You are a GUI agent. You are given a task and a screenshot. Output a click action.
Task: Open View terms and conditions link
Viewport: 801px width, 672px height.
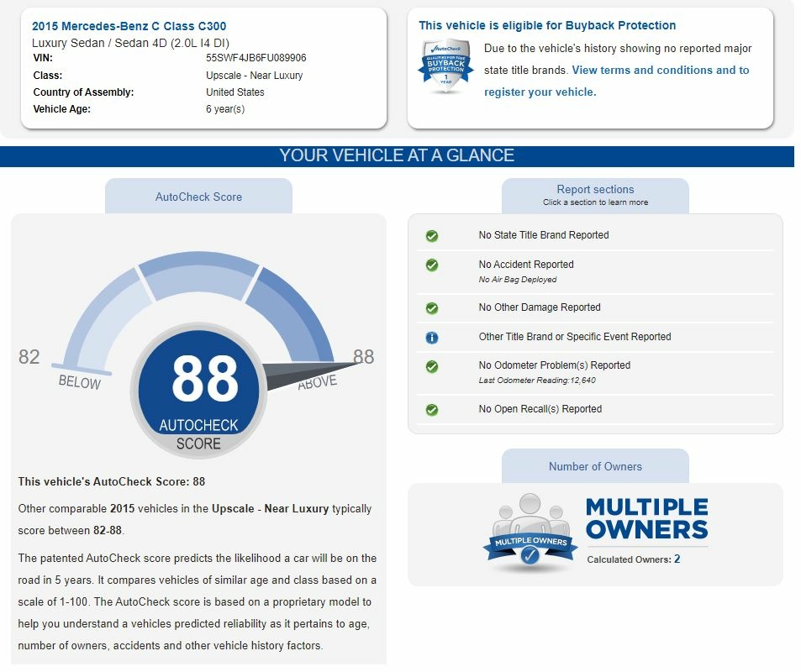617,81
